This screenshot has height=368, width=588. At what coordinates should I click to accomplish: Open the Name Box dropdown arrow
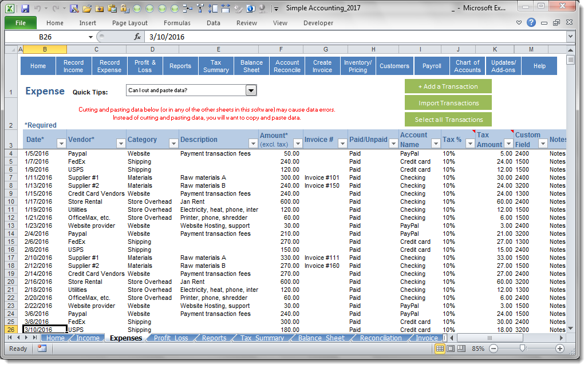(x=90, y=37)
